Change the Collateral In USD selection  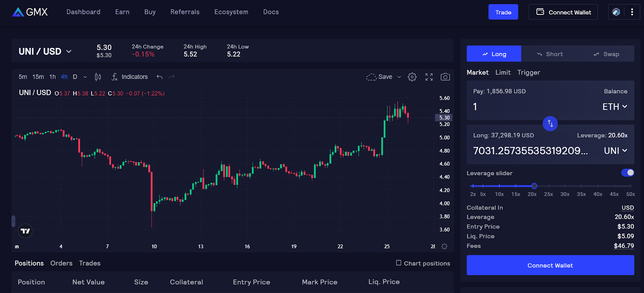pos(628,208)
